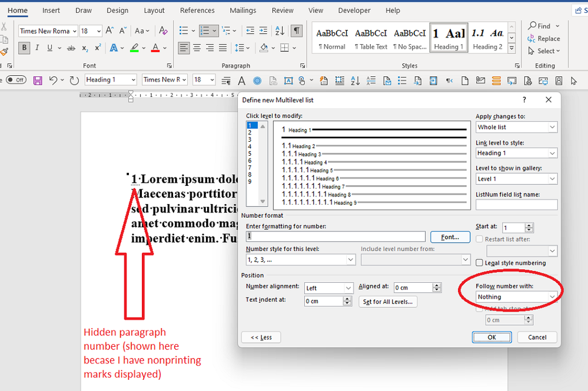588x391 pixels.
Task: Click Replace in Editing group
Action: point(543,39)
